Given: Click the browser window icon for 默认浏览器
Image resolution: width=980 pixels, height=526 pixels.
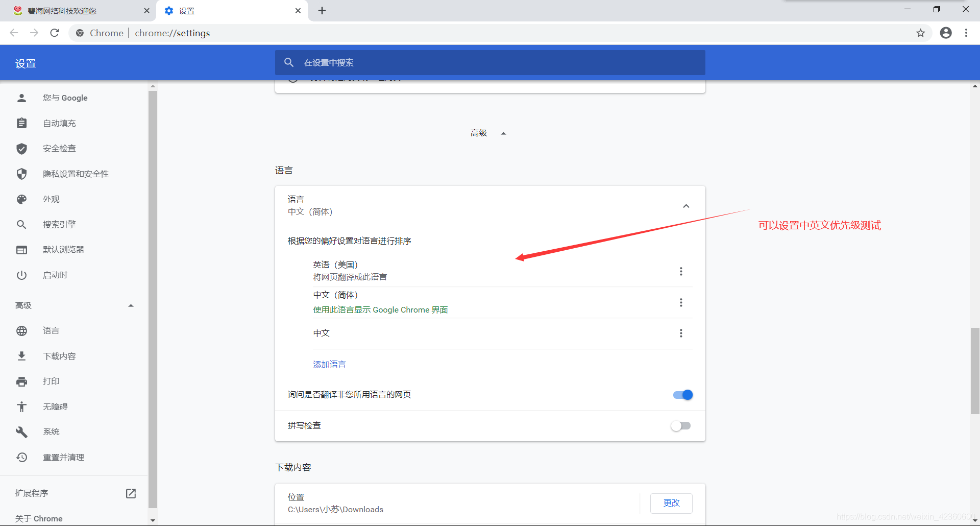Looking at the screenshot, I should 21,250.
